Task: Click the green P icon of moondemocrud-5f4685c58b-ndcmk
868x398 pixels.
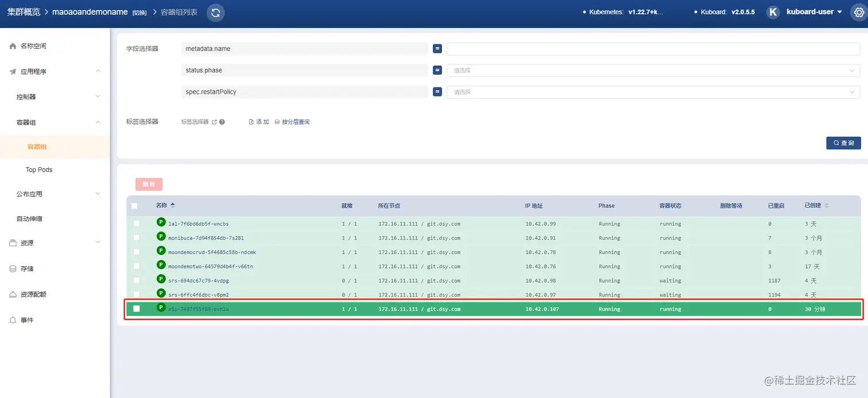Action: point(161,250)
